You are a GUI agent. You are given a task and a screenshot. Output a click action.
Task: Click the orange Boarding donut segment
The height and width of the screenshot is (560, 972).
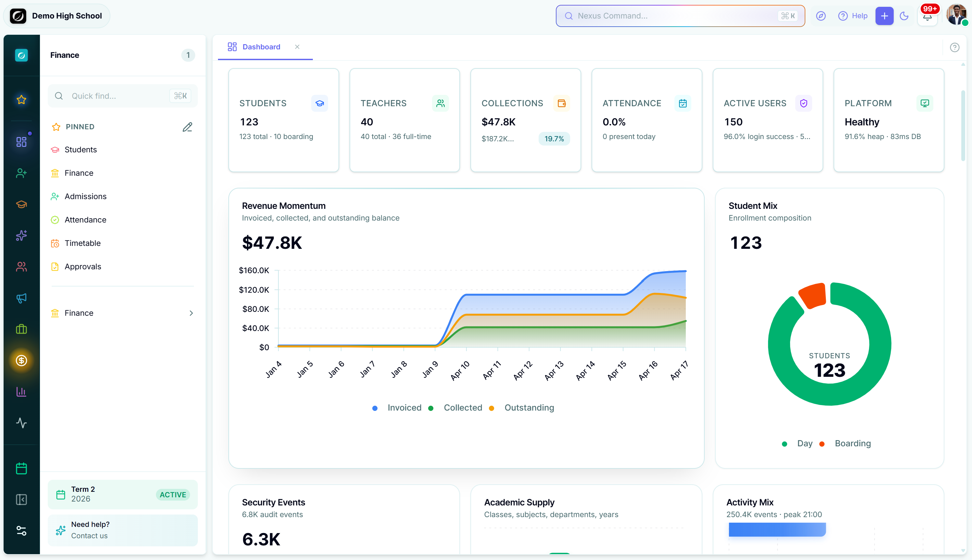click(813, 295)
